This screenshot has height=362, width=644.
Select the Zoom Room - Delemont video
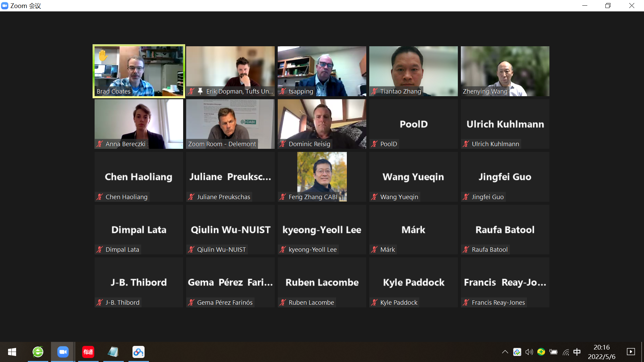pyautogui.click(x=230, y=124)
